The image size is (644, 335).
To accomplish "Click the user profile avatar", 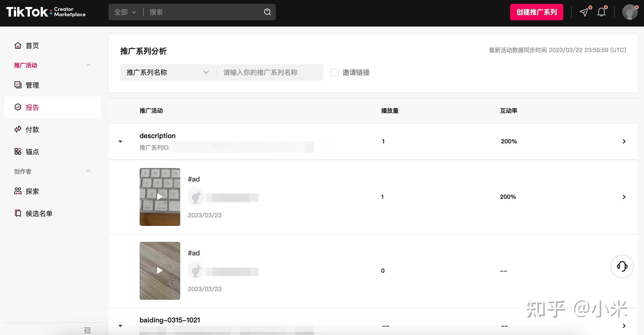I will 630,12.
